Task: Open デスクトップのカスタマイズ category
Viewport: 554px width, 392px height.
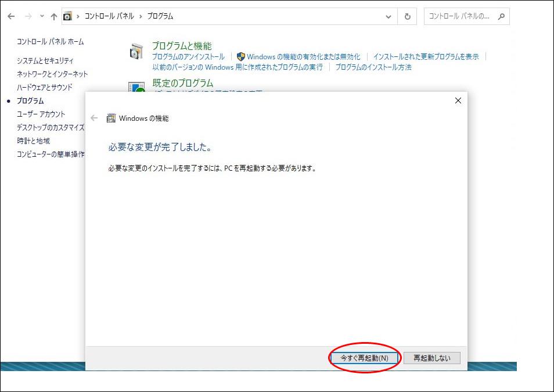Action: [x=51, y=127]
